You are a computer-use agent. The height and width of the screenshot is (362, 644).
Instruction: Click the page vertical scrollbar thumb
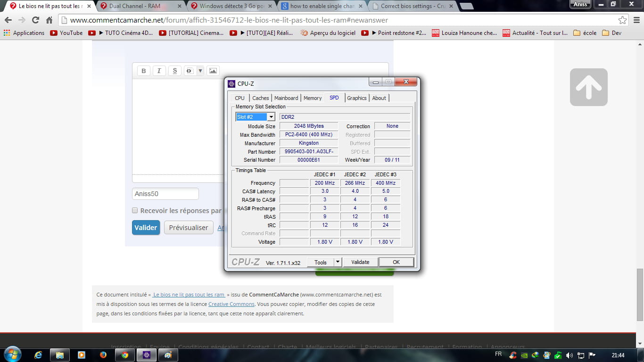click(x=640, y=295)
